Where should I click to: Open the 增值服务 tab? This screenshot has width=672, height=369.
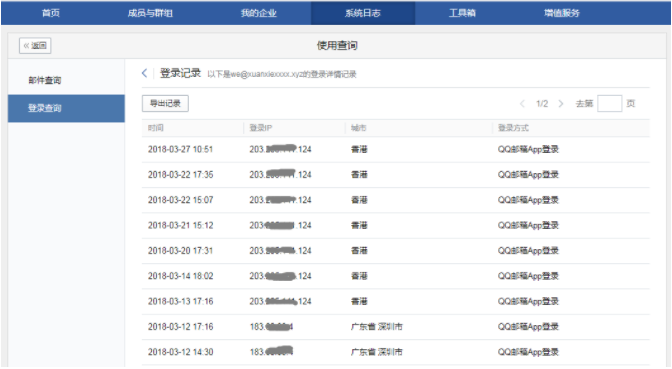(x=562, y=13)
